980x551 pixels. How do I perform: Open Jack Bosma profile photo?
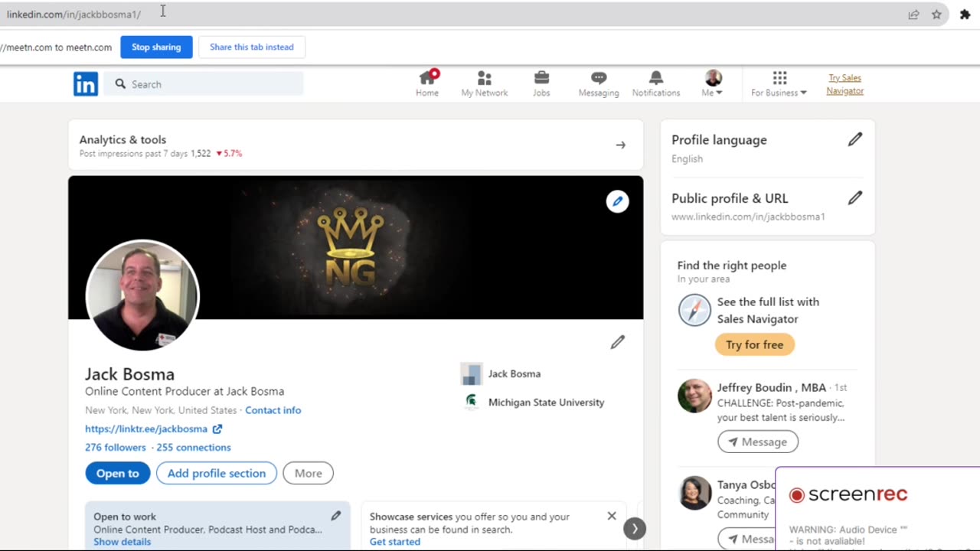pyautogui.click(x=142, y=295)
